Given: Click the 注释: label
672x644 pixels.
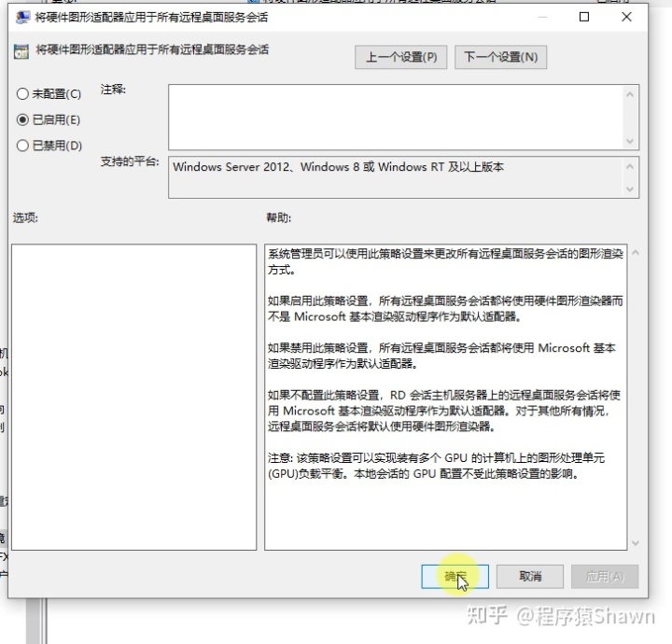Looking at the screenshot, I should 113,89.
